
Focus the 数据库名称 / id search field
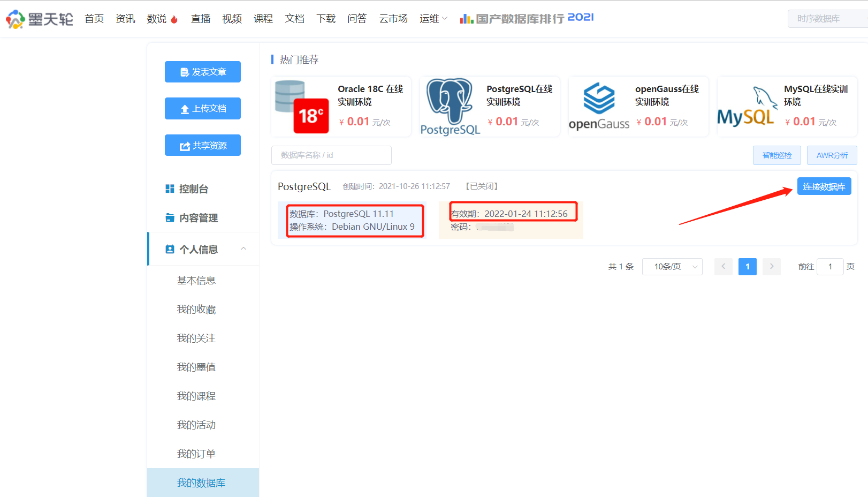coord(331,155)
